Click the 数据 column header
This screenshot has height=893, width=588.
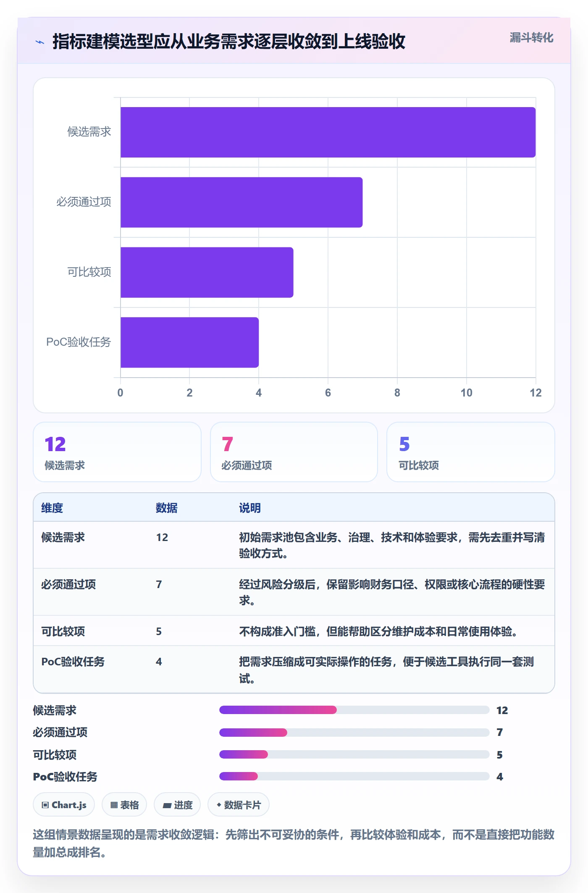pos(167,508)
